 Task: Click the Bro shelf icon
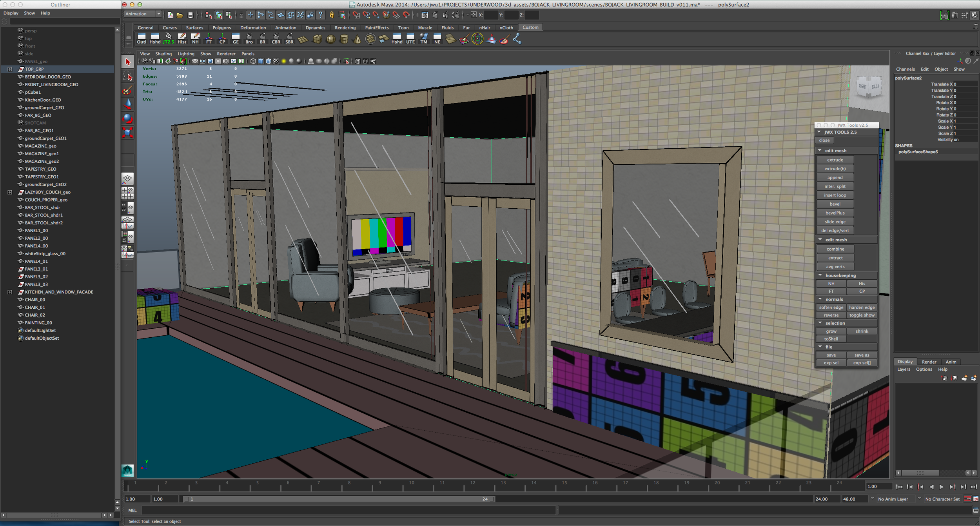point(249,38)
